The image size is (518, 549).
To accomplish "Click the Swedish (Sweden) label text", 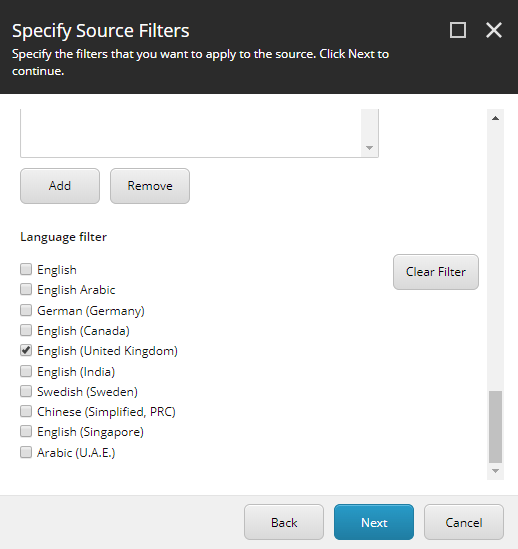I will [87, 392].
